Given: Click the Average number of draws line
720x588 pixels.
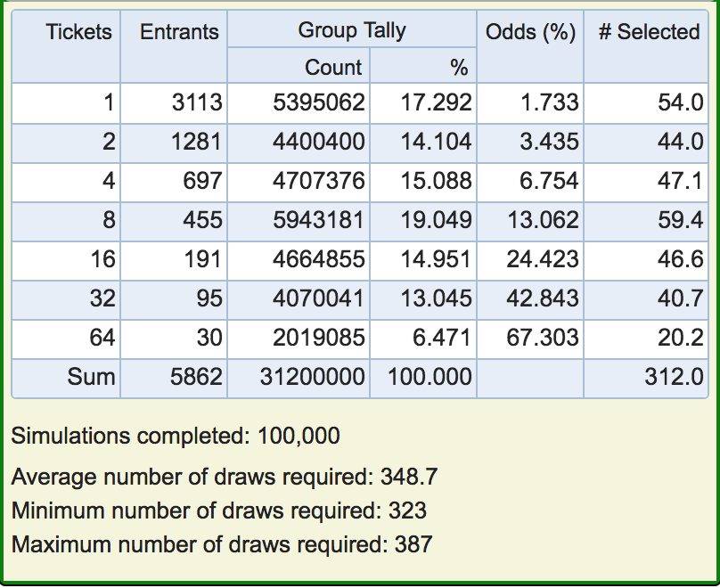Looking at the screenshot, I should [224, 477].
